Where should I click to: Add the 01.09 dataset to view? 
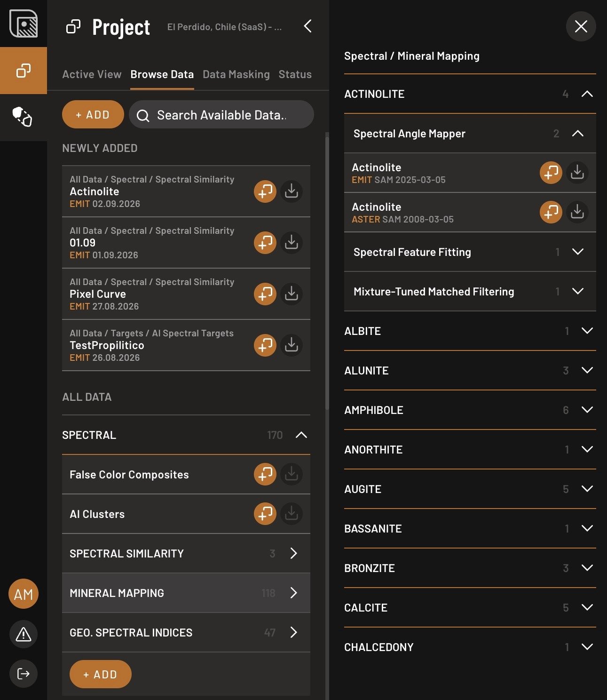265,243
